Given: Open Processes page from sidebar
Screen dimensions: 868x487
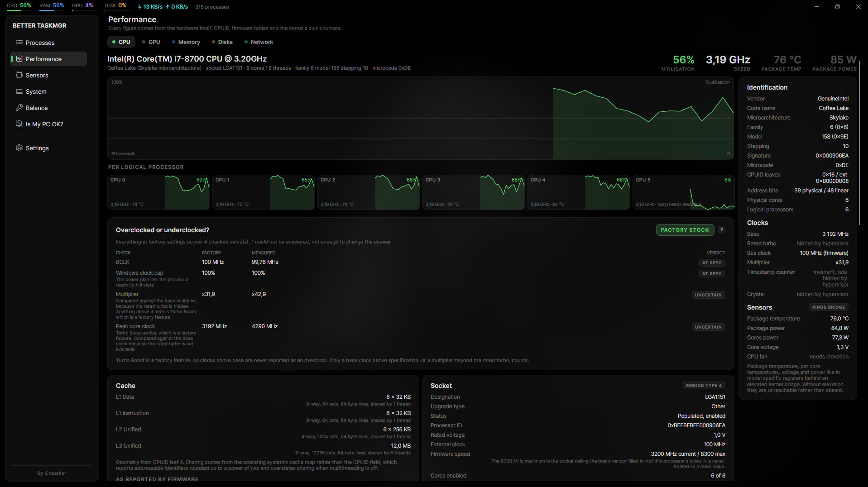Looking at the screenshot, I should (48, 43).
